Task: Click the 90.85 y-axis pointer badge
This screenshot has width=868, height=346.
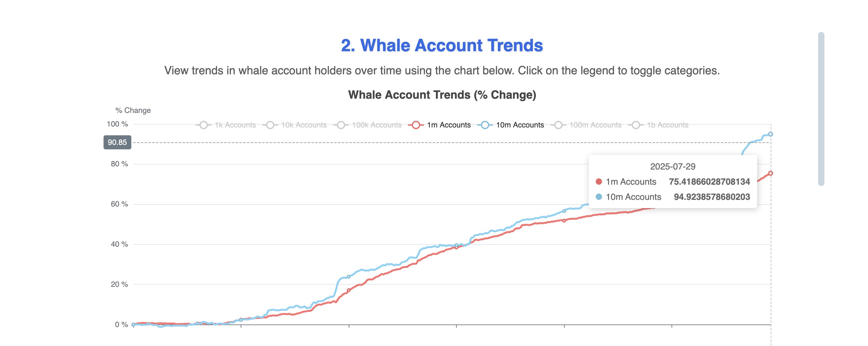Action: click(x=117, y=142)
